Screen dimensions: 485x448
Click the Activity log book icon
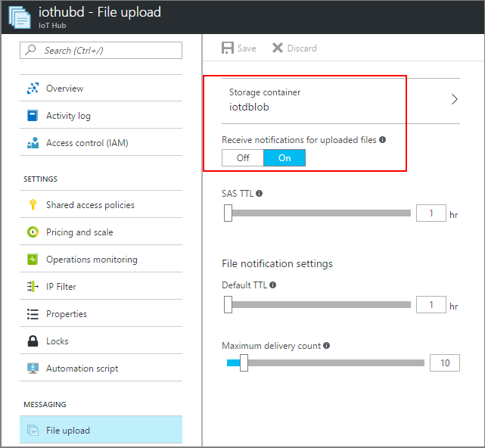point(33,115)
